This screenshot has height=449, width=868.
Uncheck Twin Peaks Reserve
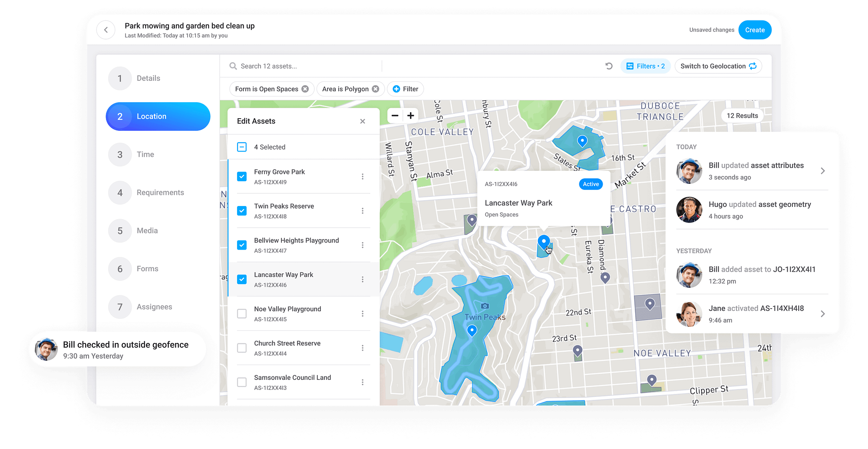click(x=242, y=211)
